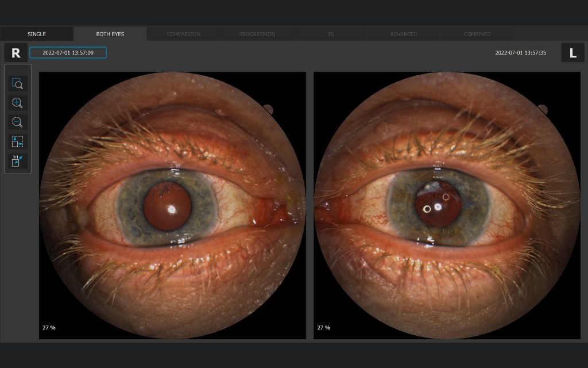Screen dimensions: 588x368
Task: Click the R right eye indicator
Action: [16, 52]
